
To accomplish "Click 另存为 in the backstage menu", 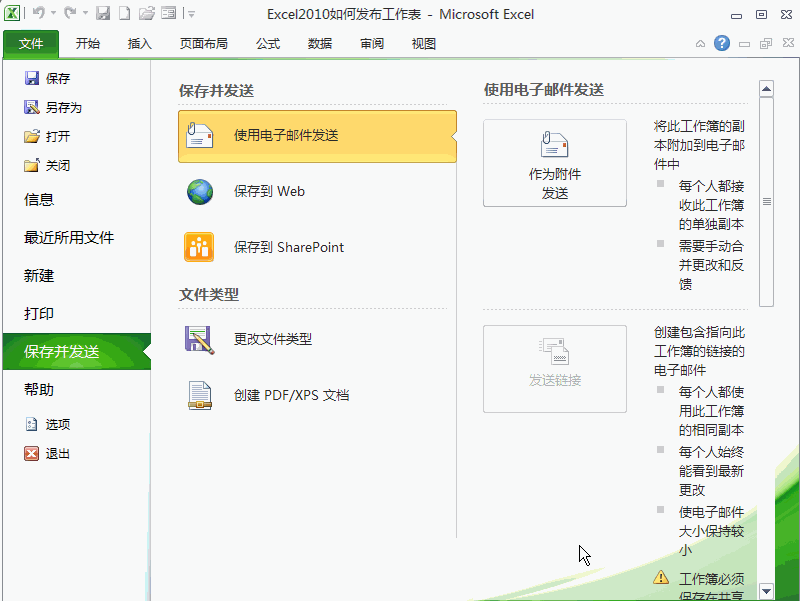I will click(53, 108).
